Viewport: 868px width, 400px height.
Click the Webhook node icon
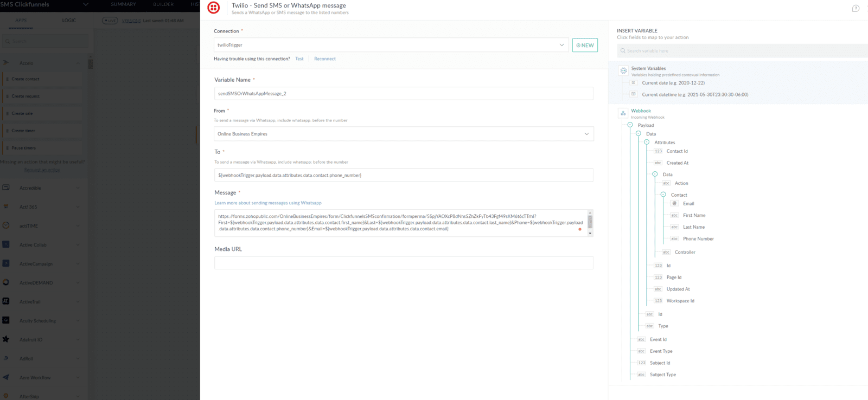click(x=623, y=113)
